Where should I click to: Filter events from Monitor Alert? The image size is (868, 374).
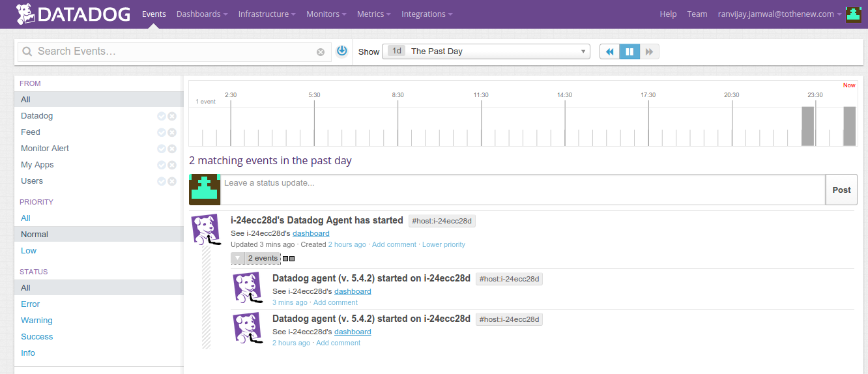click(45, 149)
